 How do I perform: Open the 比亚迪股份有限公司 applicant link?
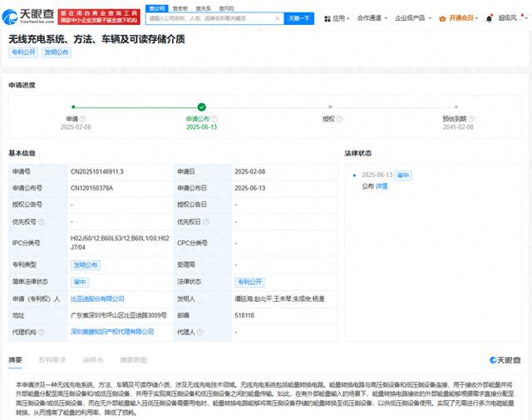(97, 299)
